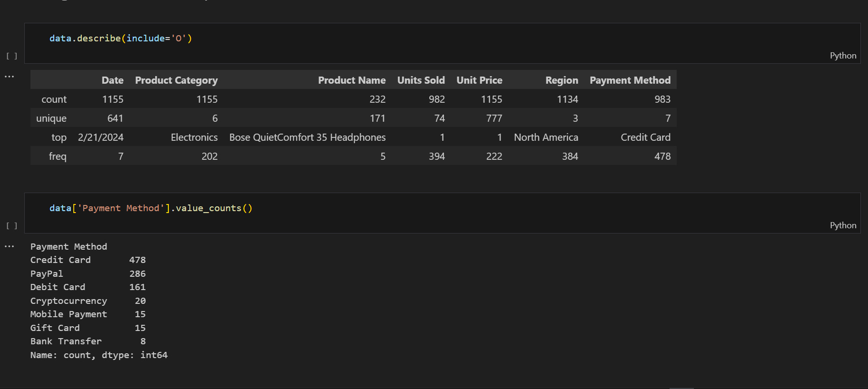868x389 pixels.
Task: Click the Region column header
Action: [x=562, y=80]
